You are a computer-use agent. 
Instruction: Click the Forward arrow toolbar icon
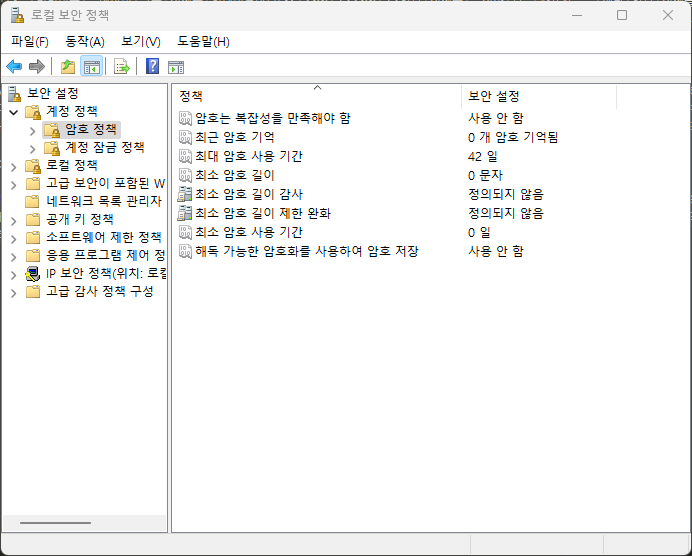[x=37, y=67]
